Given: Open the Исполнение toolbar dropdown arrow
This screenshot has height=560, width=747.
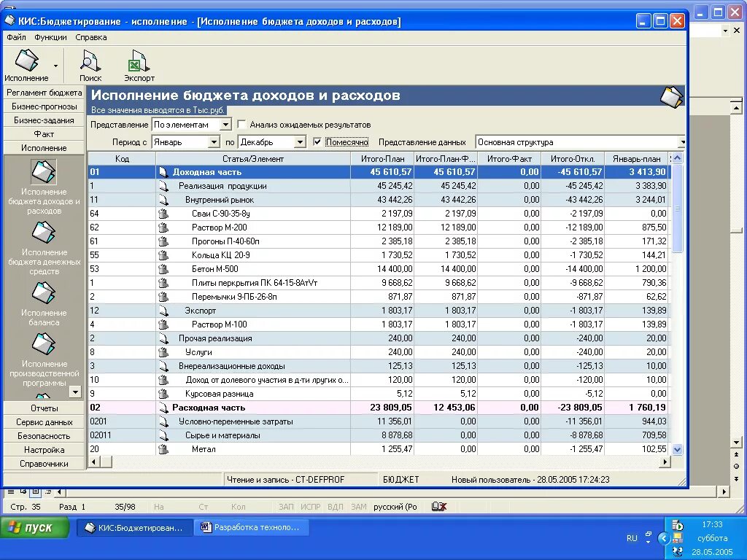Looking at the screenshot, I should click(55, 66).
